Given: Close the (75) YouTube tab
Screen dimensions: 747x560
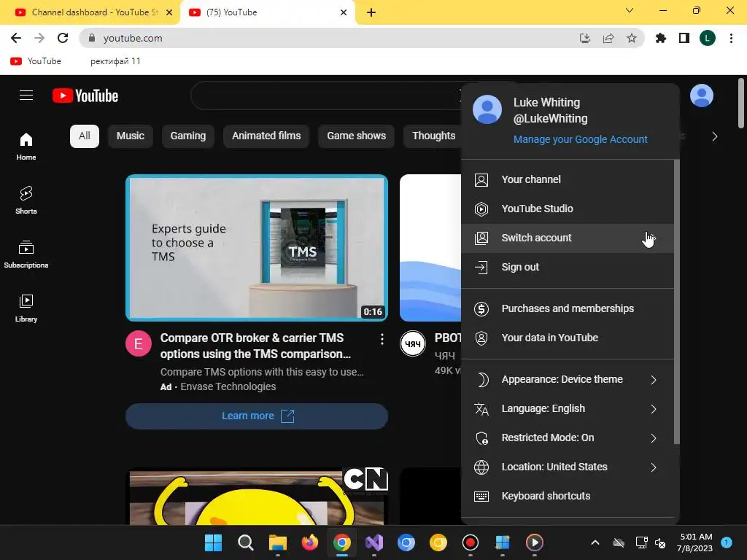Looking at the screenshot, I should [x=344, y=12].
